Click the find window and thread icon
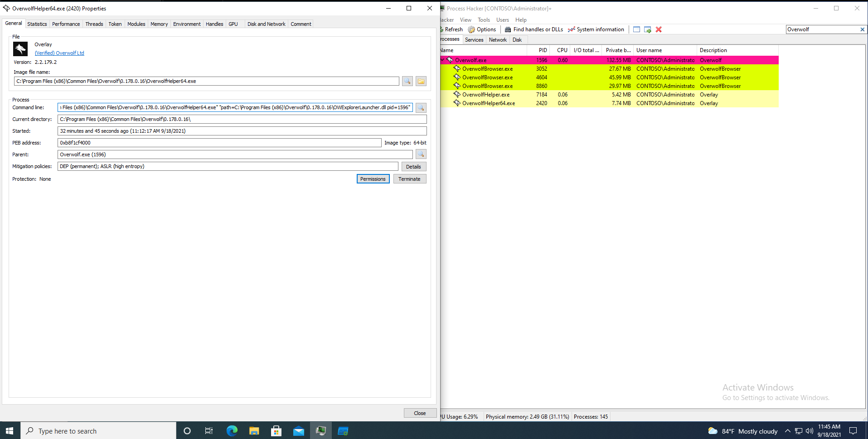868x439 pixels. click(648, 29)
